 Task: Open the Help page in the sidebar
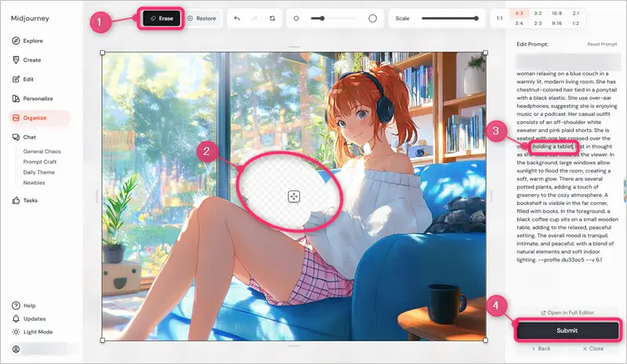[x=29, y=305]
